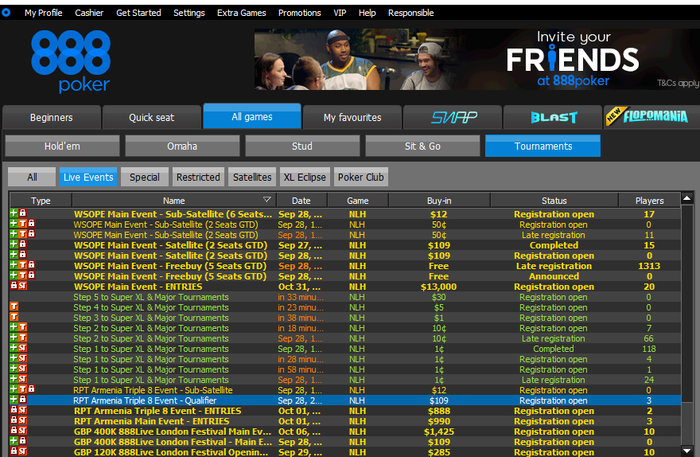Click the lock icon in the Completed WSOPE Satellite row
The image size is (700, 457).
tap(22, 244)
